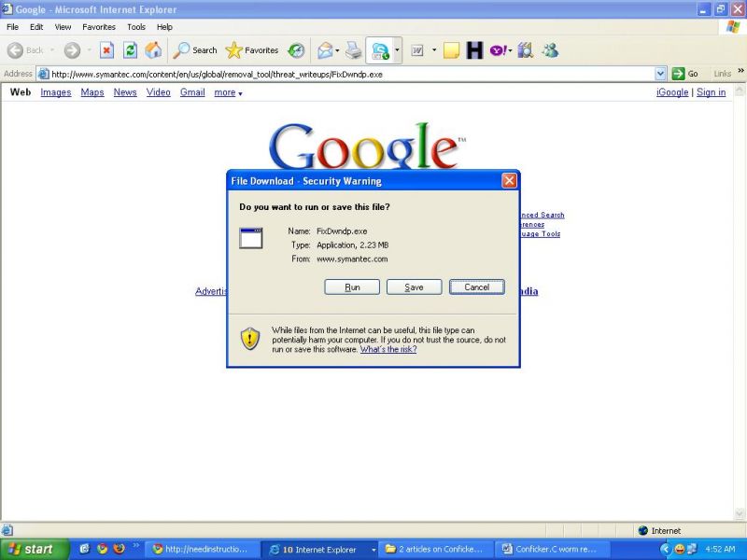Expand the Internet Explorer taskbar group dropdown
Image resolution: width=747 pixels, height=560 pixels.
pos(373,550)
